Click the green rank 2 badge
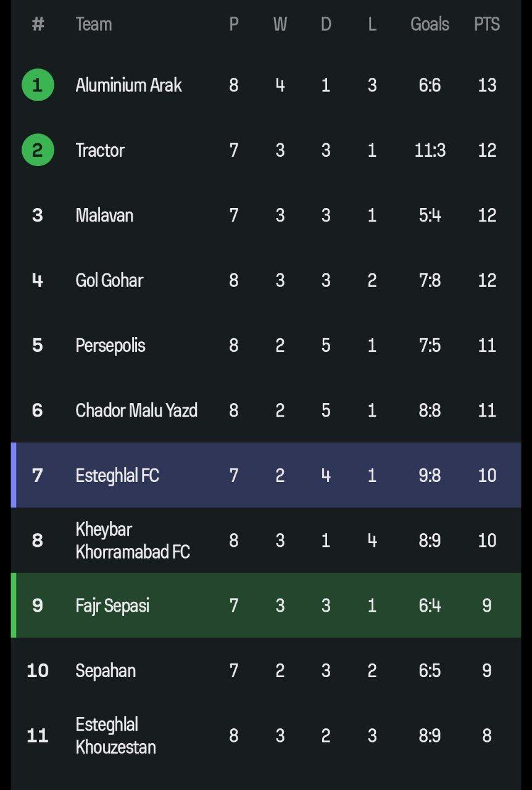This screenshot has height=790, width=532. point(38,150)
